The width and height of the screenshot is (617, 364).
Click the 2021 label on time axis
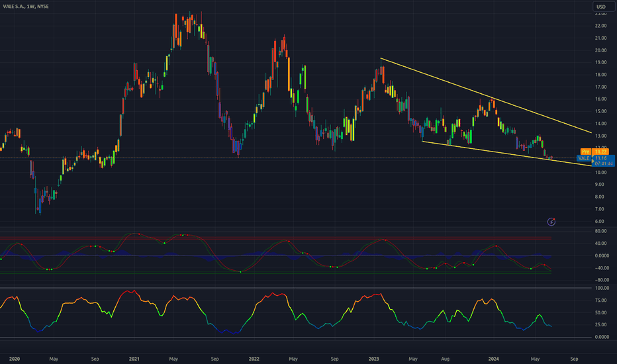[x=134, y=359]
